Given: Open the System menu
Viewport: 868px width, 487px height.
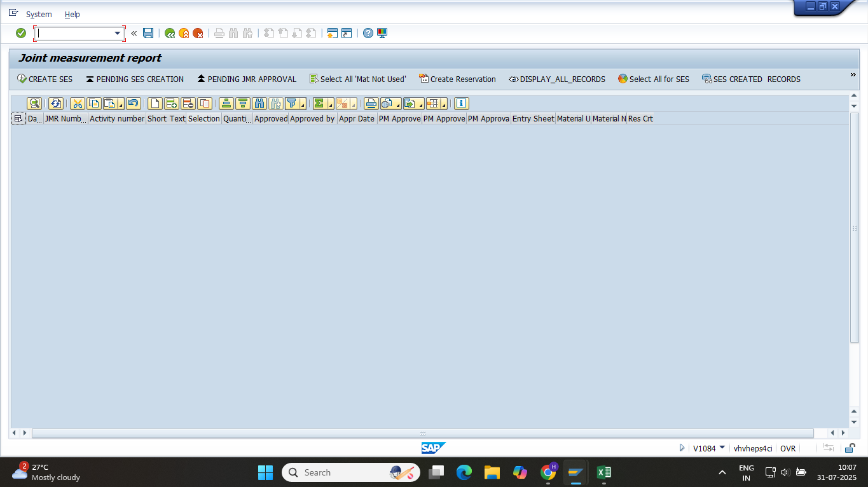Looking at the screenshot, I should (x=39, y=14).
